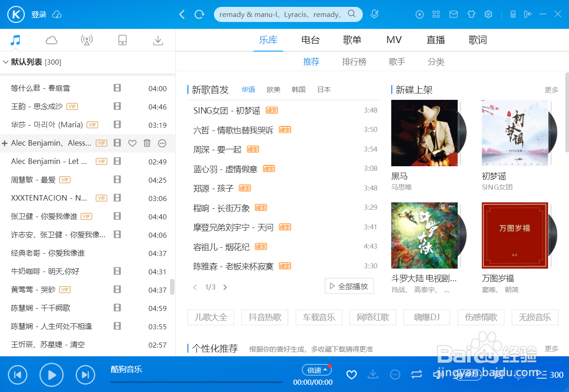Refresh the page with the reload icon

(x=199, y=14)
